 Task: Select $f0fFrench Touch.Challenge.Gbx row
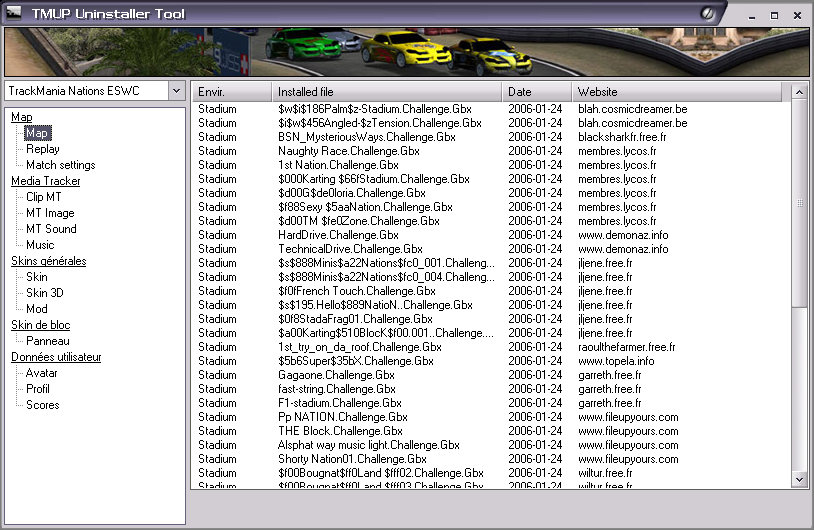[491, 291]
